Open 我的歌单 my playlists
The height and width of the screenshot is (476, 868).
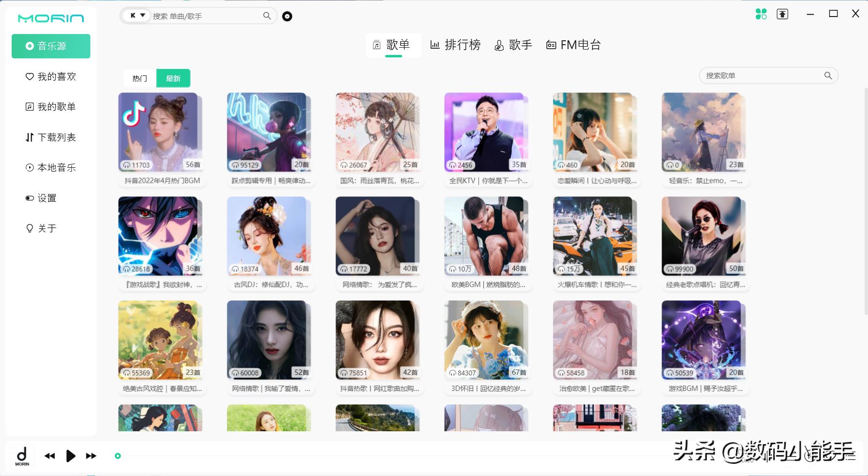[51, 106]
